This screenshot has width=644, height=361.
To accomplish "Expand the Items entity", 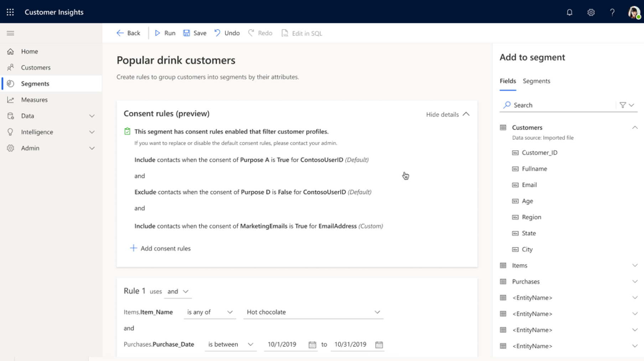I will click(635, 265).
